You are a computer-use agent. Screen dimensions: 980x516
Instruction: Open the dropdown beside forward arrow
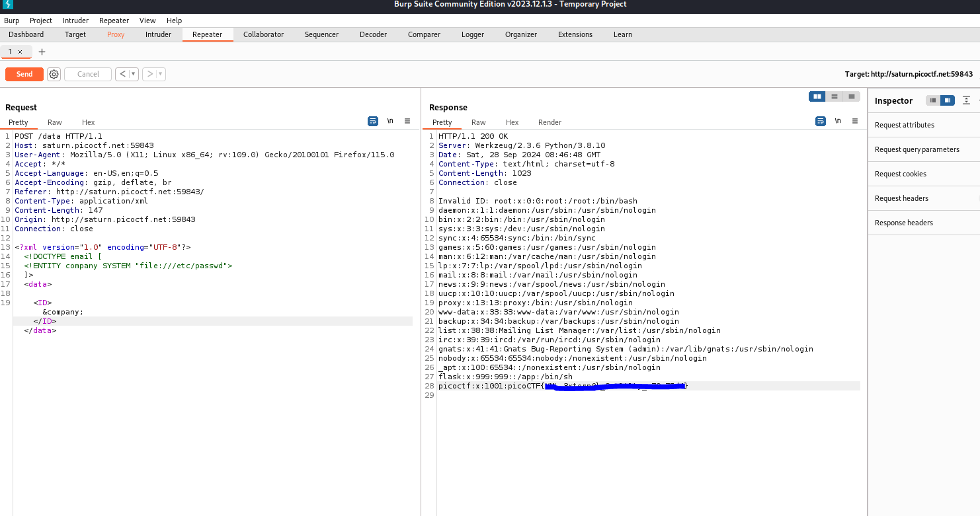click(161, 74)
